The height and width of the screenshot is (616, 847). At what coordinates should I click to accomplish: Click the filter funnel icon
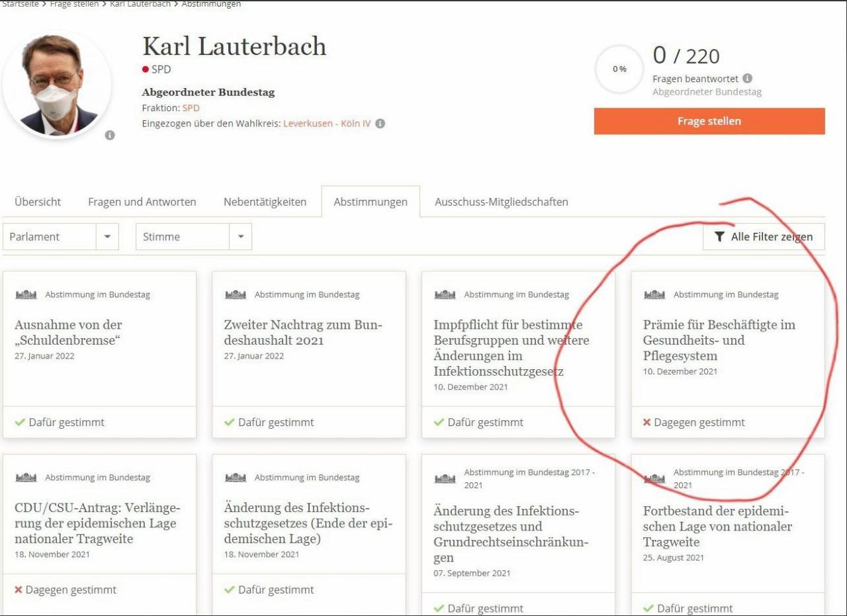(720, 237)
